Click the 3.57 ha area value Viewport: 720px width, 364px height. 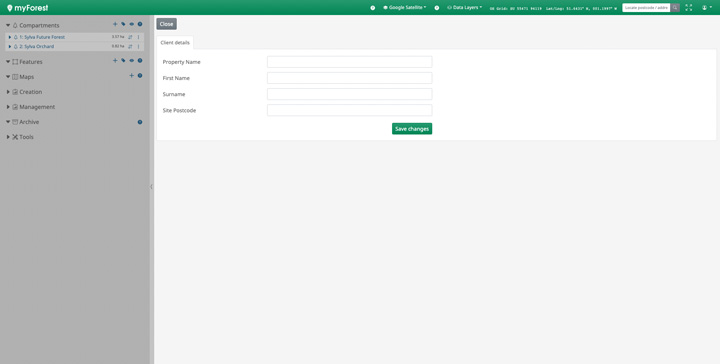(x=118, y=37)
